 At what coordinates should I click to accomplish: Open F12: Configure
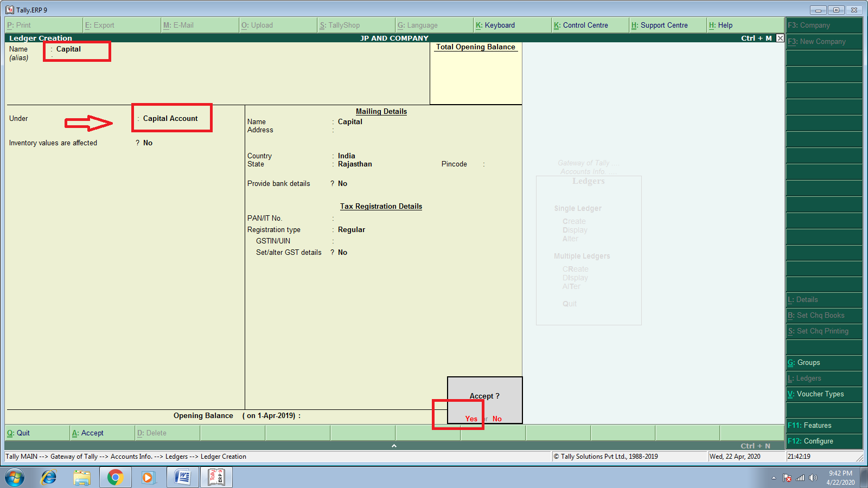[824, 441]
